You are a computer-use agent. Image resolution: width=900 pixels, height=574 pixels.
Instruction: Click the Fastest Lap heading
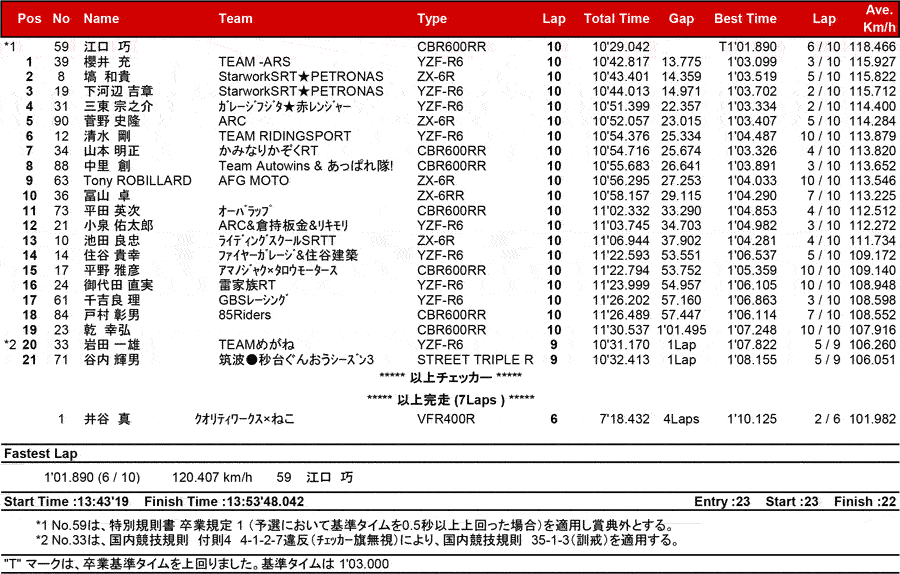pyautogui.click(x=40, y=453)
